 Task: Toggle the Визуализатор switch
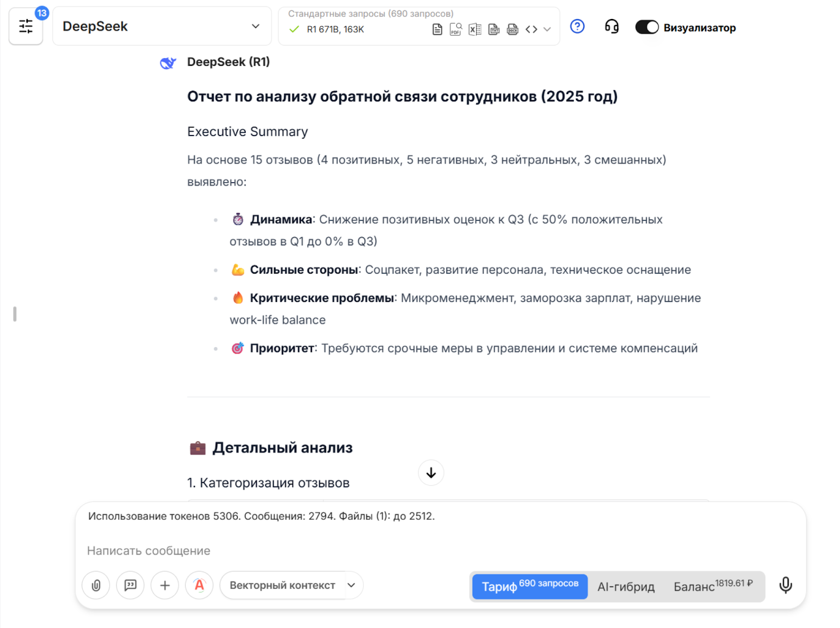point(646,27)
